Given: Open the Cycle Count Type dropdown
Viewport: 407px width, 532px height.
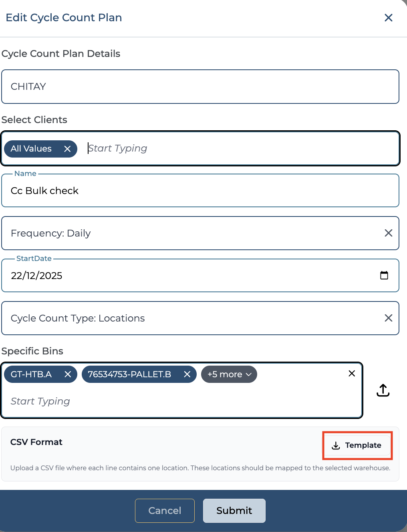Looking at the screenshot, I should click(x=192, y=318).
